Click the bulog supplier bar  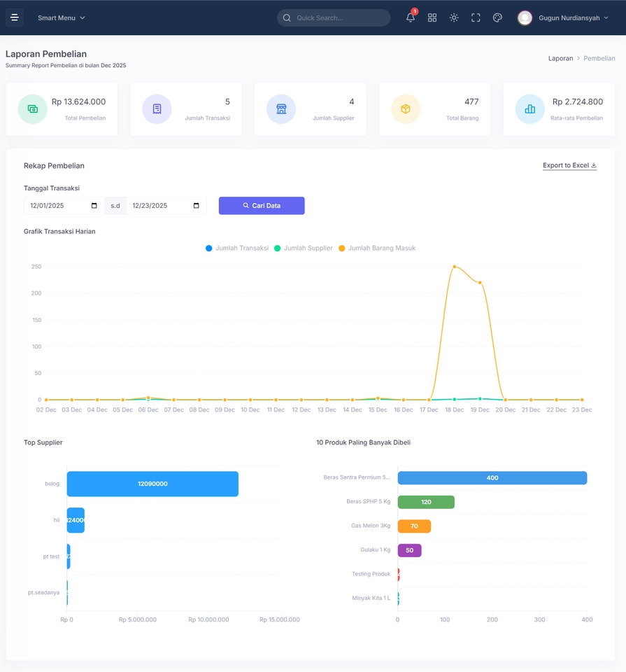(x=152, y=484)
